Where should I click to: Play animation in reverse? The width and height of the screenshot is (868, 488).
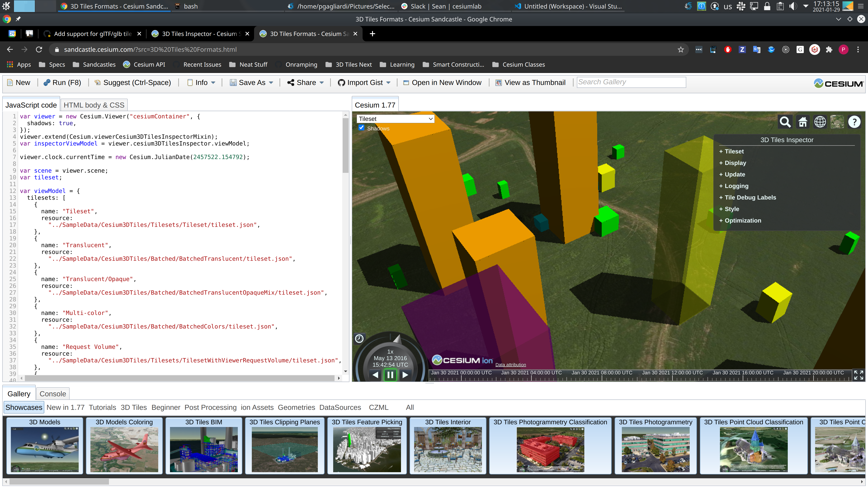click(375, 375)
